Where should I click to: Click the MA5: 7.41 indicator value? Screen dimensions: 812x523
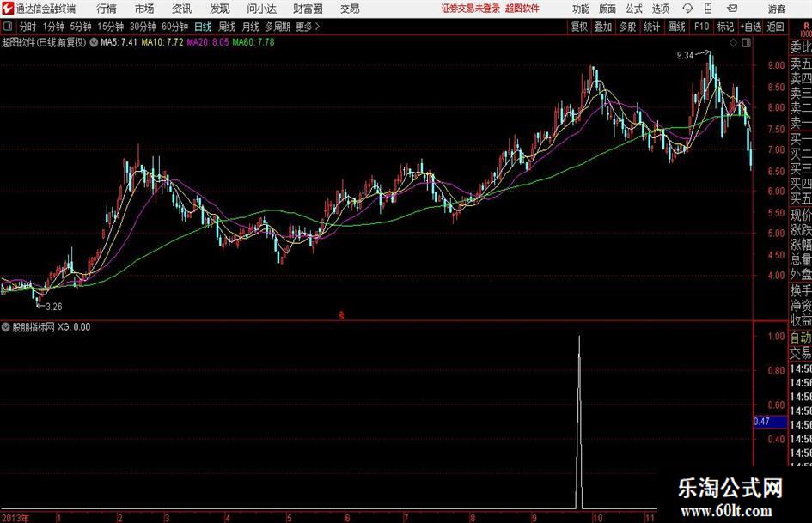coord(119,42)
